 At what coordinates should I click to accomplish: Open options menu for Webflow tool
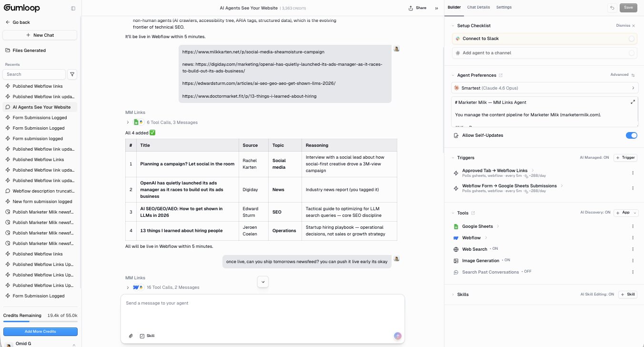[633, 238]
